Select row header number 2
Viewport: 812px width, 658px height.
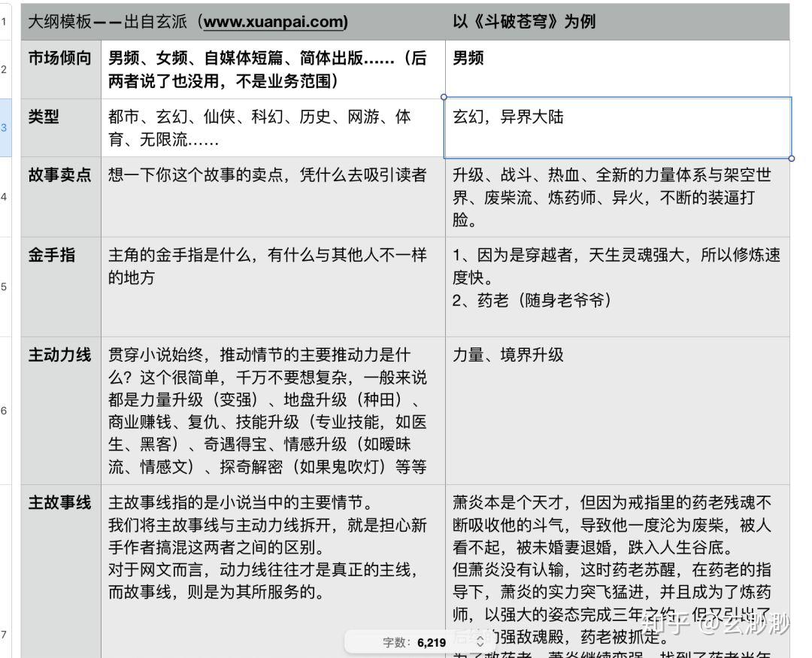click(x=5, y=69)
